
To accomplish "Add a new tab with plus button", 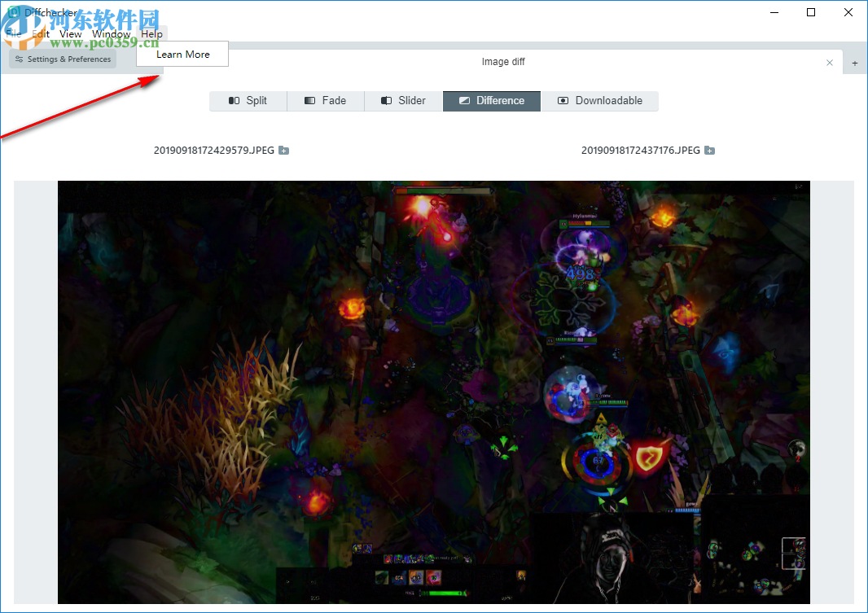I will click(x=855, y=63).
